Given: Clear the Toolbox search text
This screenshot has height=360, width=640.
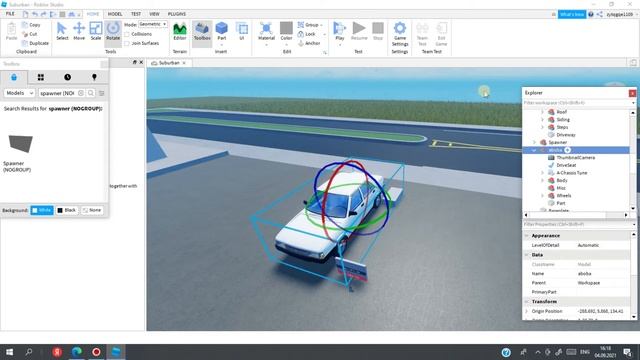Looking at the screenshot, I should [x=81, y=93].
